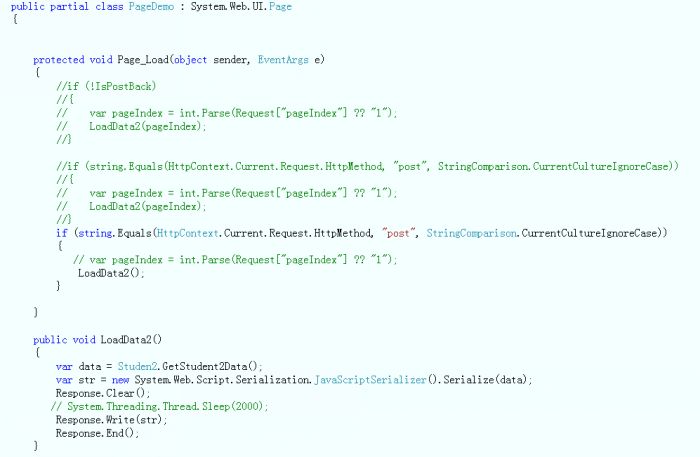Click the 'var data' variable declaration
The width and height of the screenshot is (700, 457).
[78, 366]
